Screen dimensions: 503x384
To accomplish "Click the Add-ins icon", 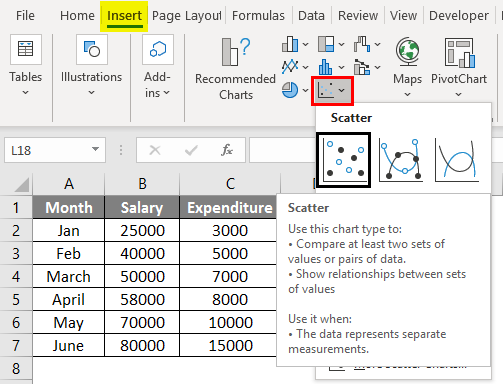I will click(x=158, y=49).
